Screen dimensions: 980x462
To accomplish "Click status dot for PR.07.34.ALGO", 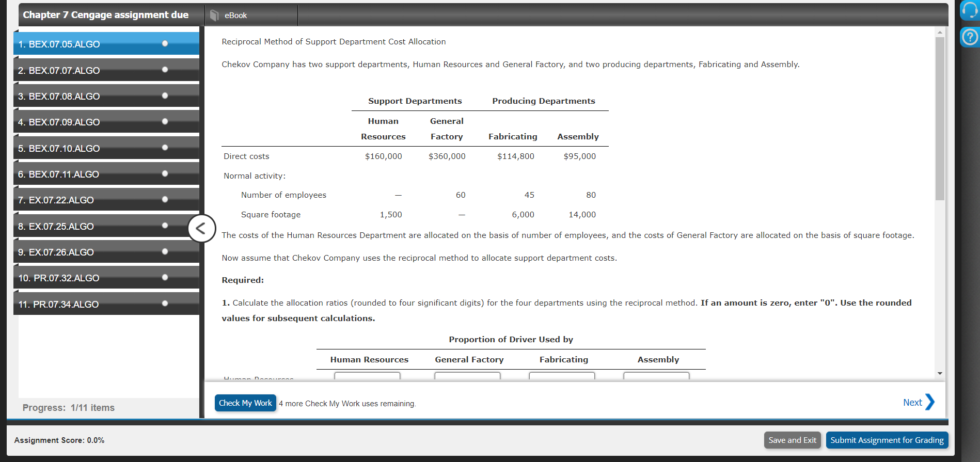I will pos(165,304).
